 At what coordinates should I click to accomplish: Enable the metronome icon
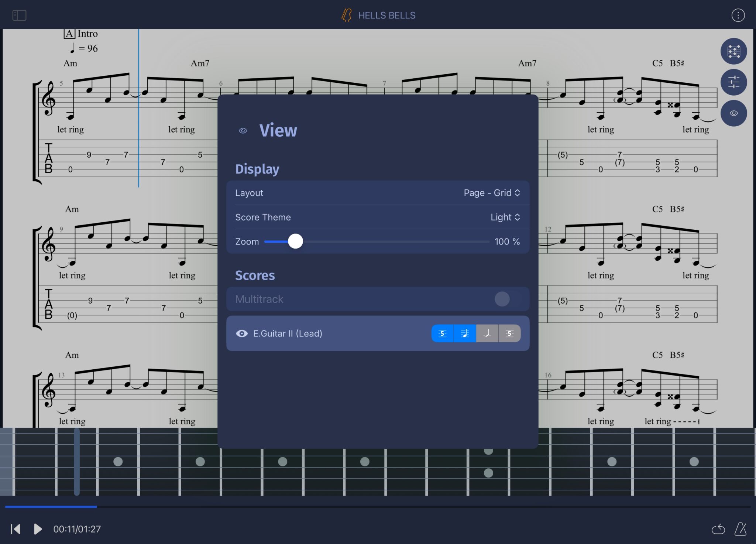click(740, 529)
